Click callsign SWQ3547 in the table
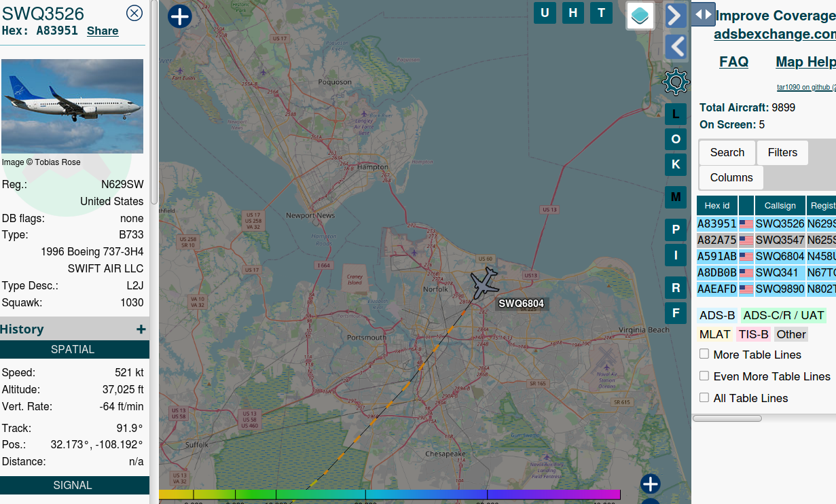Image resolution: width=836 pixels, height=504 pixels. coord(780,240)
